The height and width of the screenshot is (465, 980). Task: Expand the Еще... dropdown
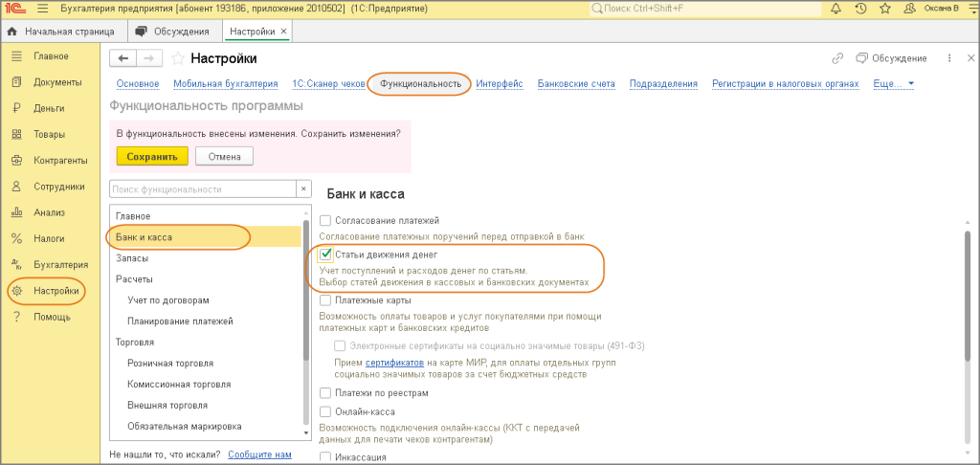click(x=894, y=84)
